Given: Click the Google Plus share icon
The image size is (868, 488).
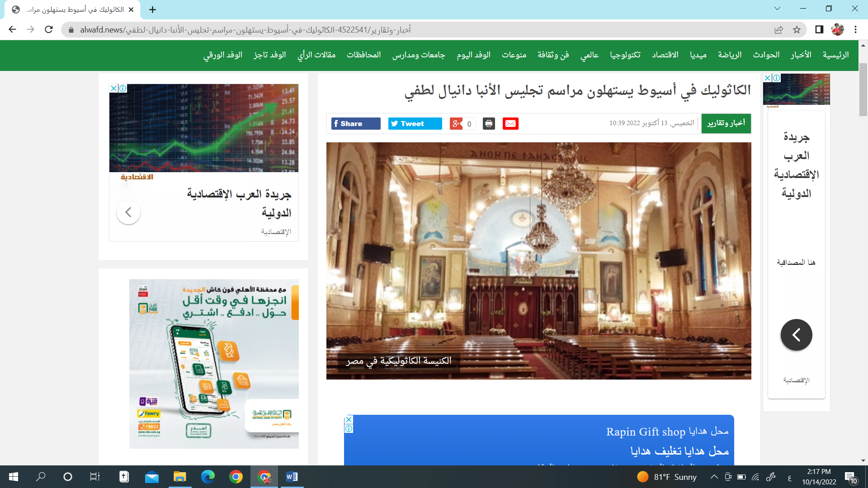Looking at the screenshot, I should coord(456,124).
